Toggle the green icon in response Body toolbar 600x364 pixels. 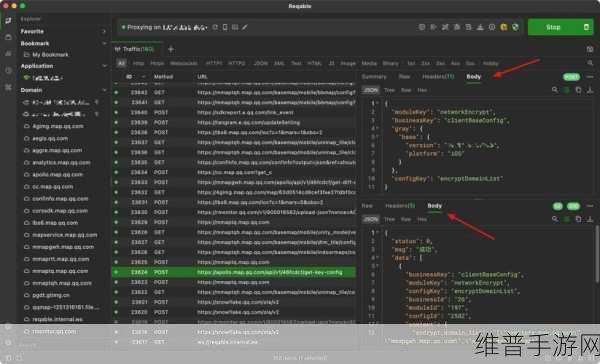(566, 219)
